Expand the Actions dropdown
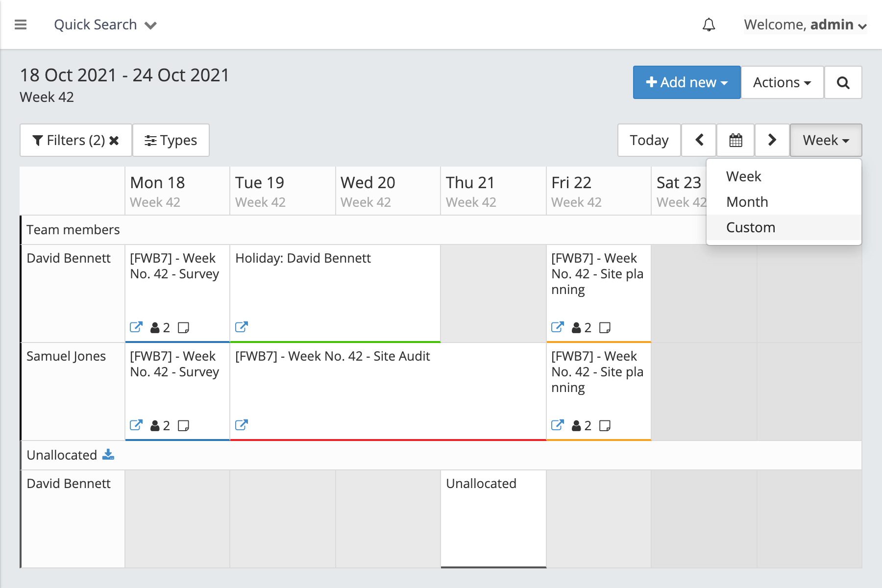Screen dimensions: 882x588 coord(782,82)
